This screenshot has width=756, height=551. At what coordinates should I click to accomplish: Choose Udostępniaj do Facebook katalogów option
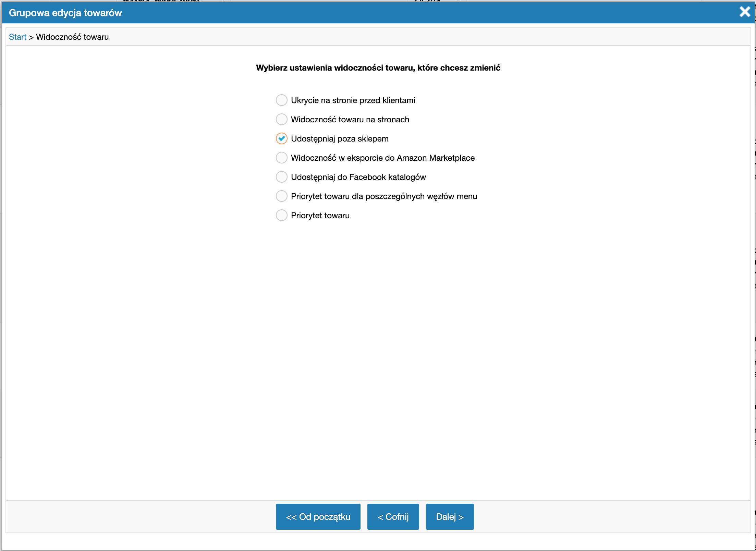[x=282, y=177]
